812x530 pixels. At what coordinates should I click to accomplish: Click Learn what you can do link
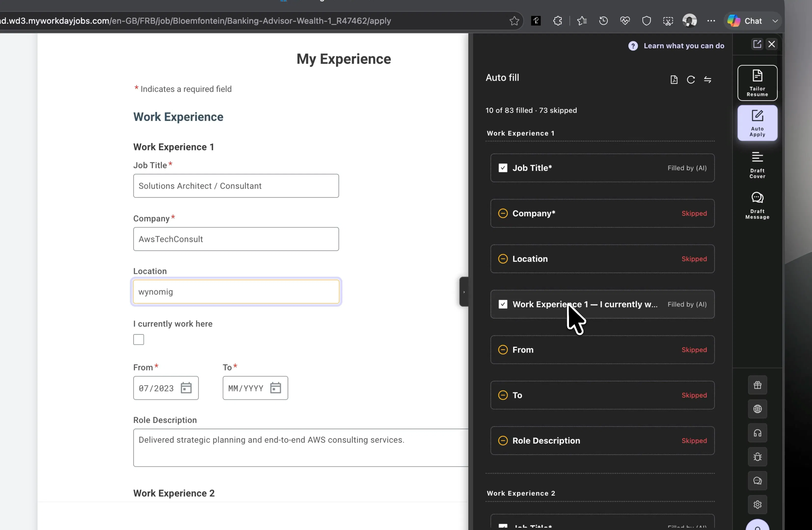pos(684,46)
